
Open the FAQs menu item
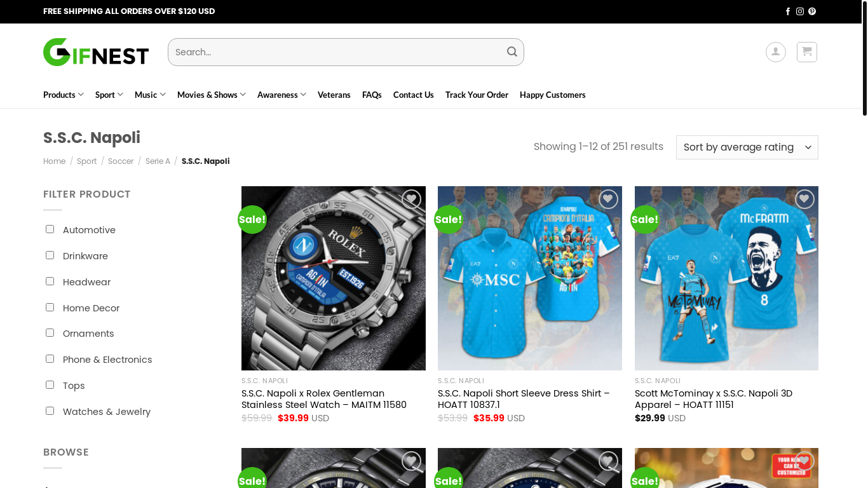coord(372,95)
